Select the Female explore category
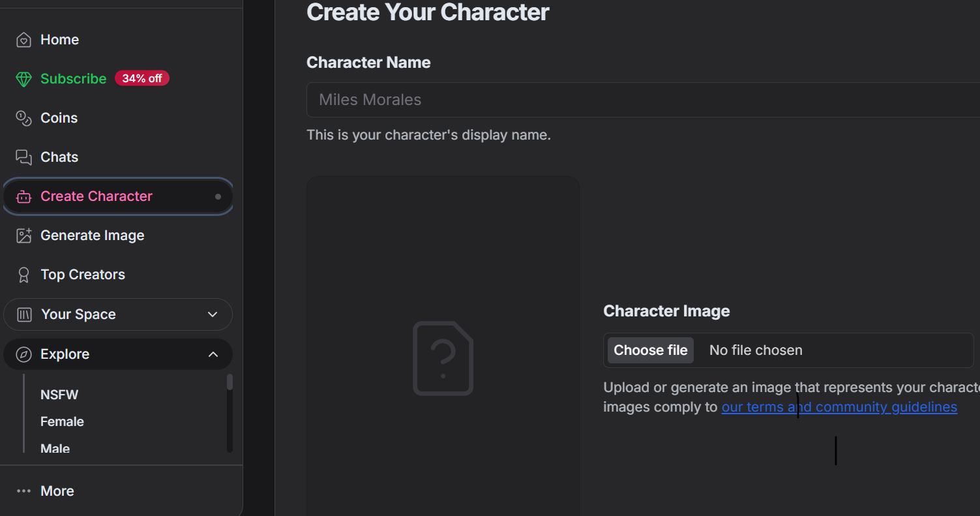Screen dimensions: 980x516 [62, 421]
